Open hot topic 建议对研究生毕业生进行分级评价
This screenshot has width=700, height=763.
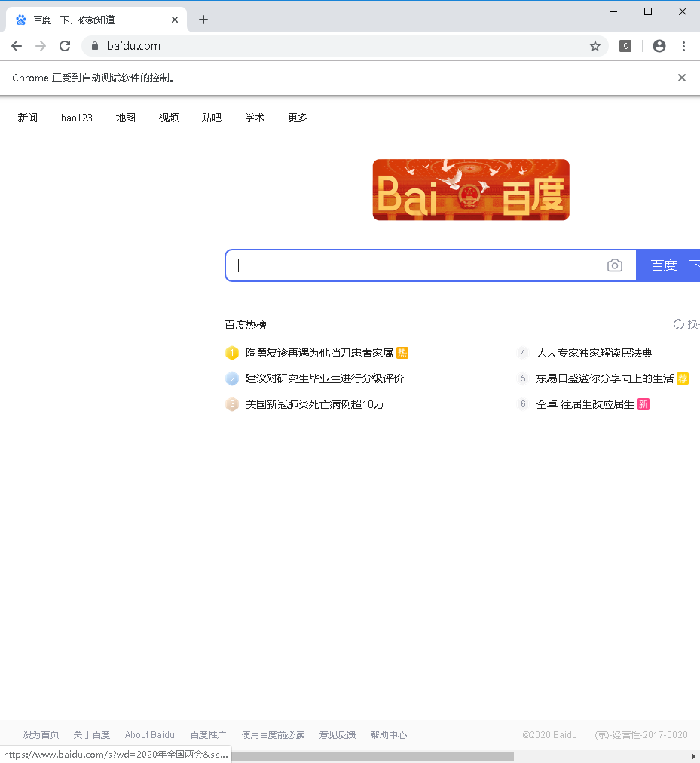tap(325, 378)
